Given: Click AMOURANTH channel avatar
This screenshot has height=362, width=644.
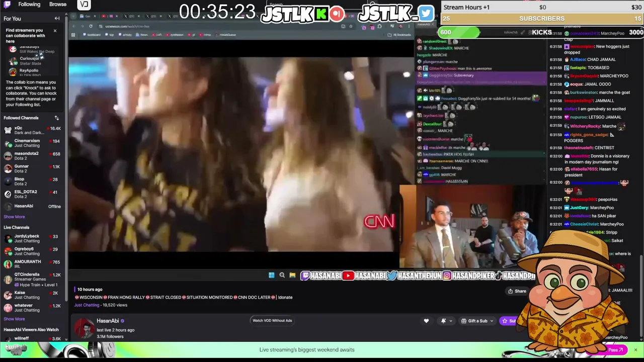Looking at the screenshot, I should pyautogui.click(x=8, y=264).
